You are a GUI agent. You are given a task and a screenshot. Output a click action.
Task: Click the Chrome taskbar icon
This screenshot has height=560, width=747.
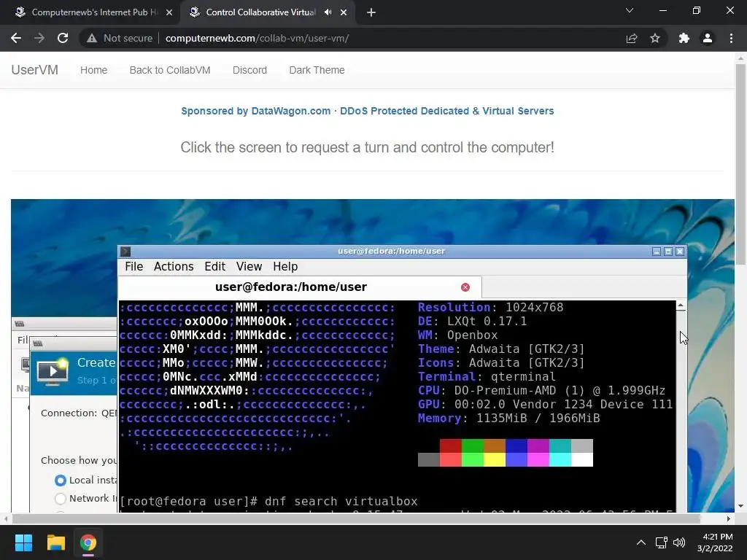pos(88,542)
